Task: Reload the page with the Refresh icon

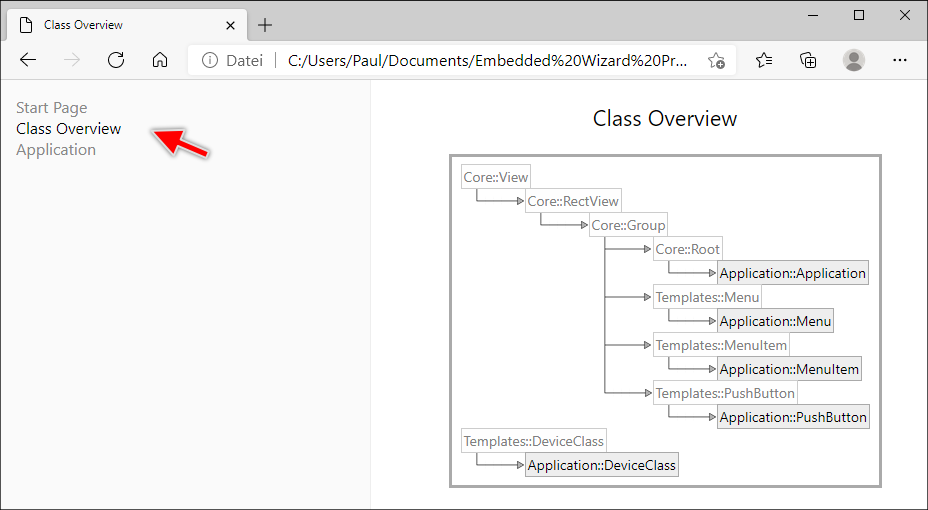Action: (x=116, y=60)
